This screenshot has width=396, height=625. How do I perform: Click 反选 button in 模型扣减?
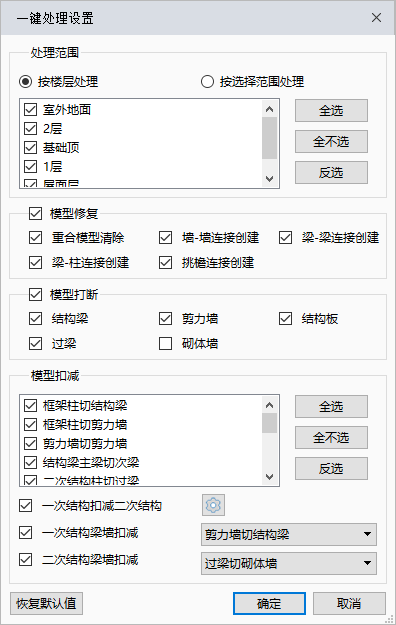(331, 468)
